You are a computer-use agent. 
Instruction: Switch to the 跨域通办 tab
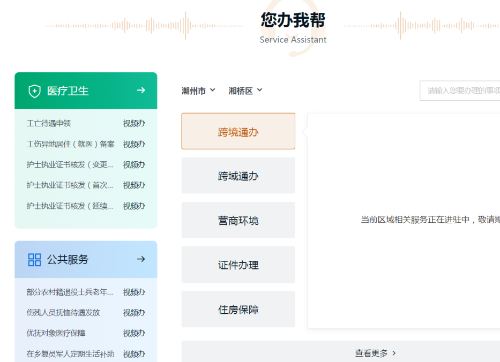(238, 175)
